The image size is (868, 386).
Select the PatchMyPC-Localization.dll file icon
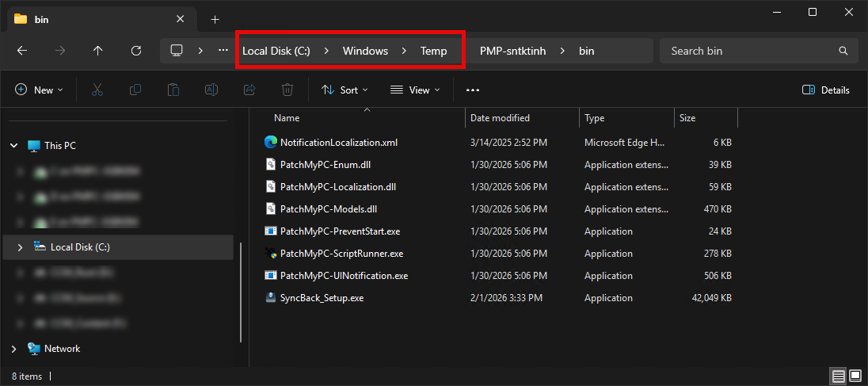(x=271, y=186)
